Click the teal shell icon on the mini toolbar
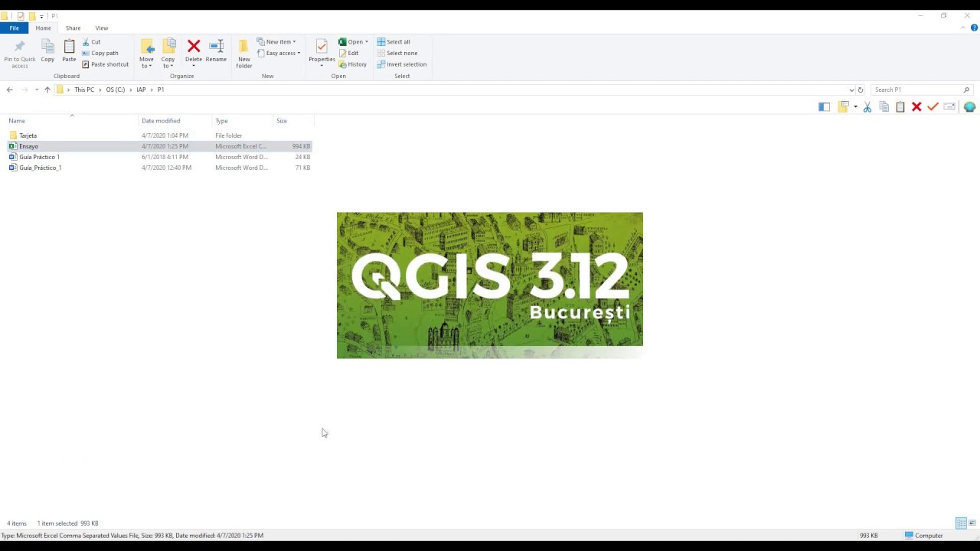This screenshot has width=980, height=551. [969, 107]
